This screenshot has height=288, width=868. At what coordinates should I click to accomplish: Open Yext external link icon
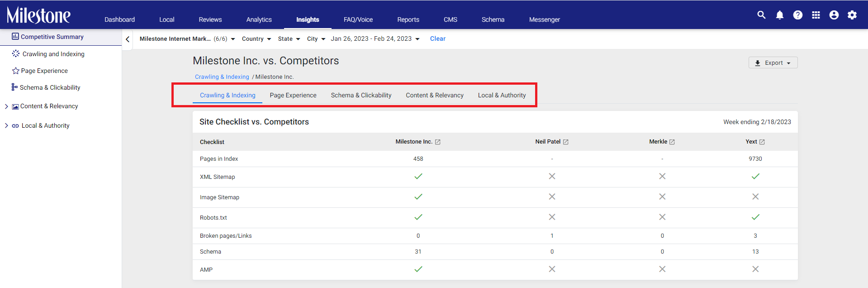(x=762, y=142)
